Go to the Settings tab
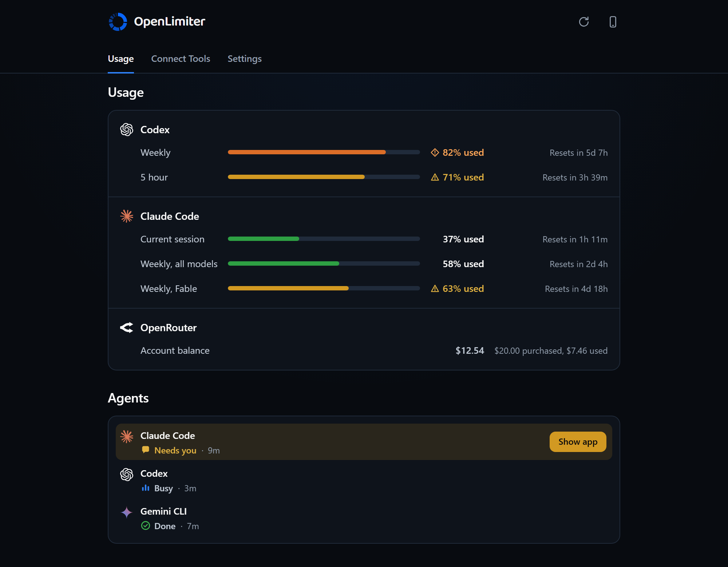The height and width of the screenshot is (567, 728). pyautogui.click(x=245, y=59)
